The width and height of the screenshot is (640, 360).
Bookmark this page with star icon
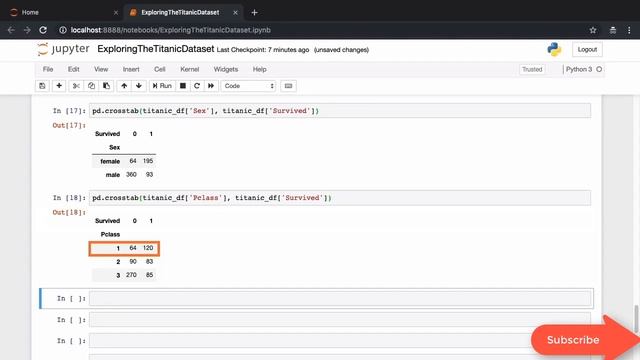(593, 30)
